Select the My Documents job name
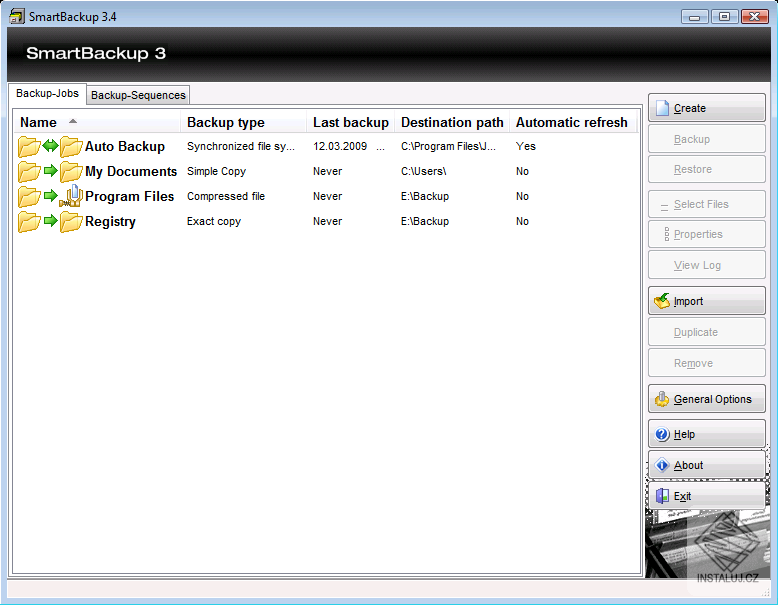Image resolution: width=778 pixels, height=605 pixels. (x=131, y=171)
